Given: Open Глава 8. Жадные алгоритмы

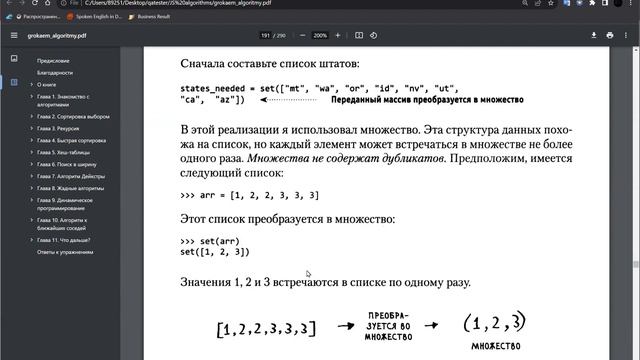Looking at the screenshot, I should [x=70, y=188].
